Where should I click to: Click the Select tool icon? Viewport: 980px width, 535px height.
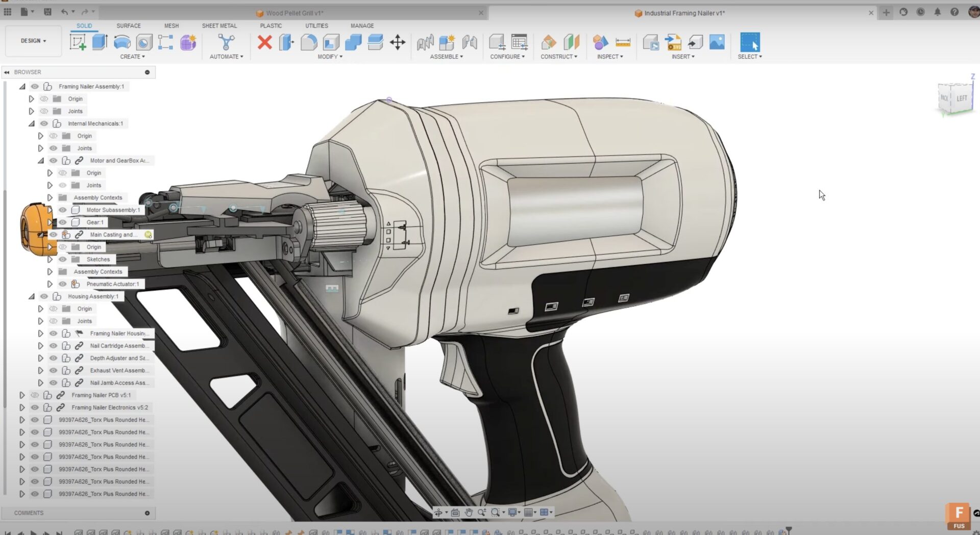pos(749,42)
